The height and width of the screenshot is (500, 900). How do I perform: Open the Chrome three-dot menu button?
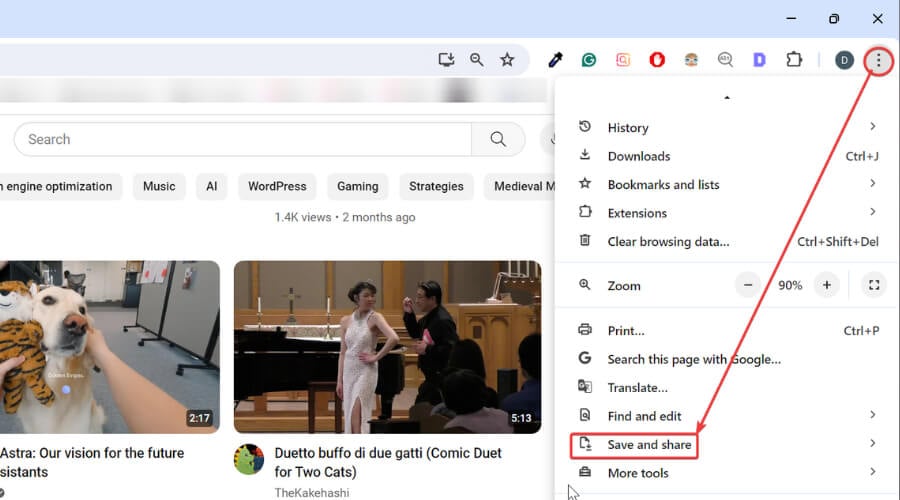coord(878,60)
